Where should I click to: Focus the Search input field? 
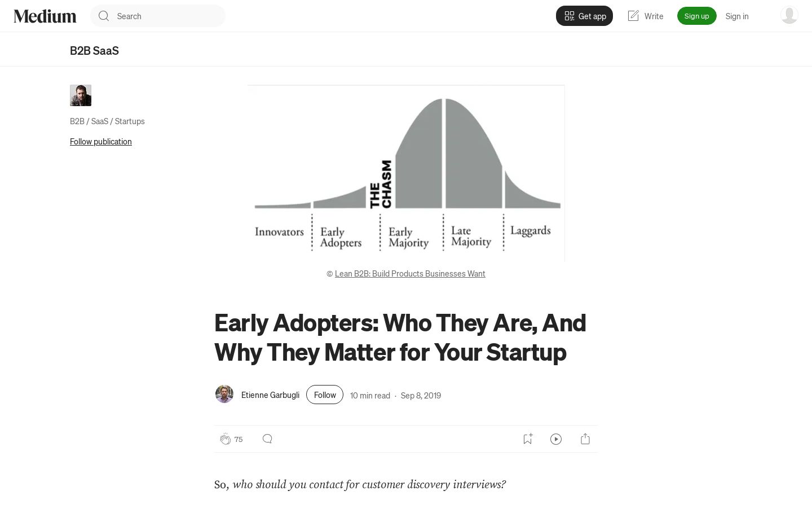click(x=158, y=16)
